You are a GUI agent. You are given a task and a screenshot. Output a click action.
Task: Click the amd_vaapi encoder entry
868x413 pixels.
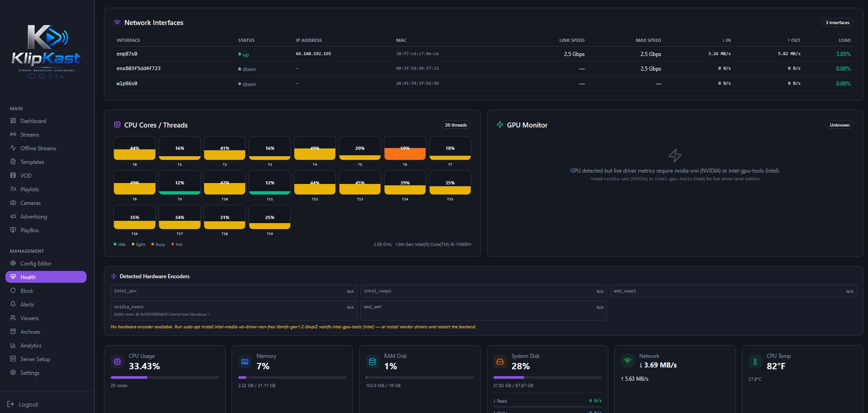coord(734,291)
